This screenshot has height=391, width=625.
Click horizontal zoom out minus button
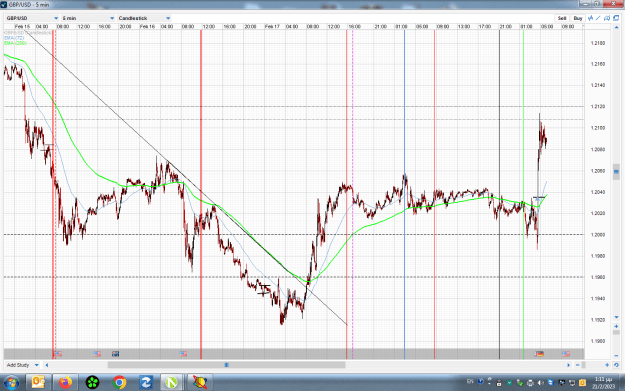pos(578,365)
